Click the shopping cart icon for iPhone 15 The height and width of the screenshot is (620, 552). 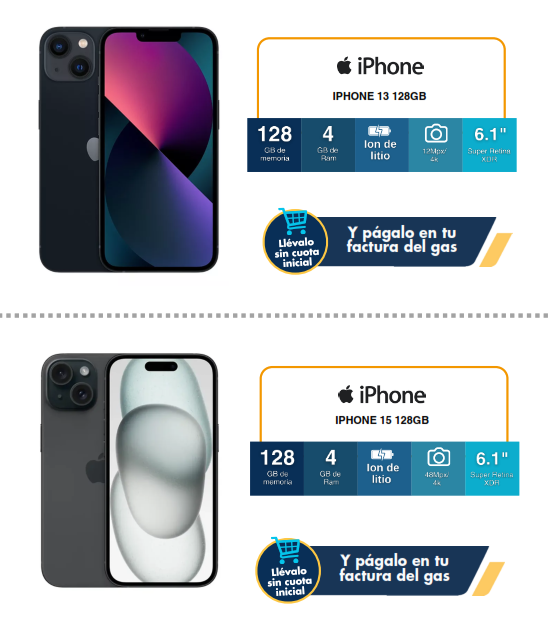pyautogui.click(x=286, y=550)
